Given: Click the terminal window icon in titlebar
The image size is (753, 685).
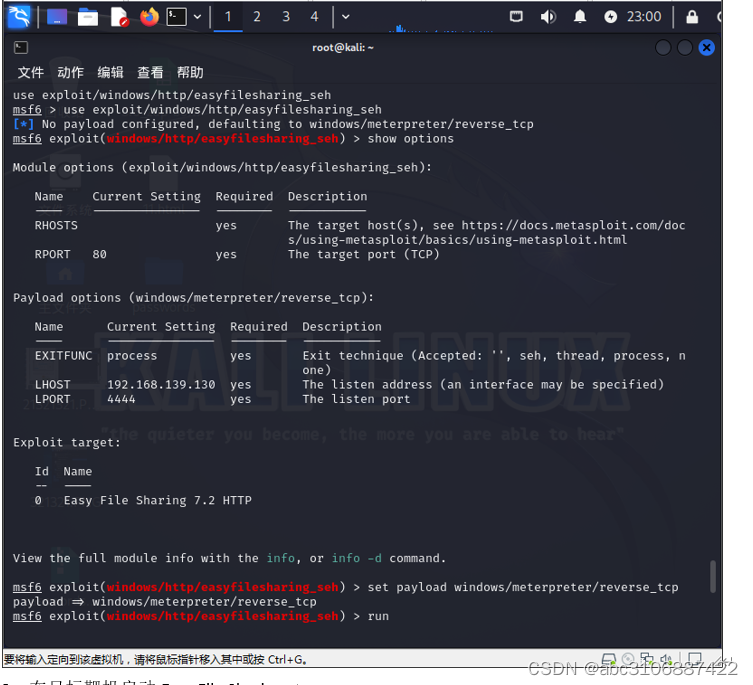Looking at the screenshot, I should pos(21,48).
